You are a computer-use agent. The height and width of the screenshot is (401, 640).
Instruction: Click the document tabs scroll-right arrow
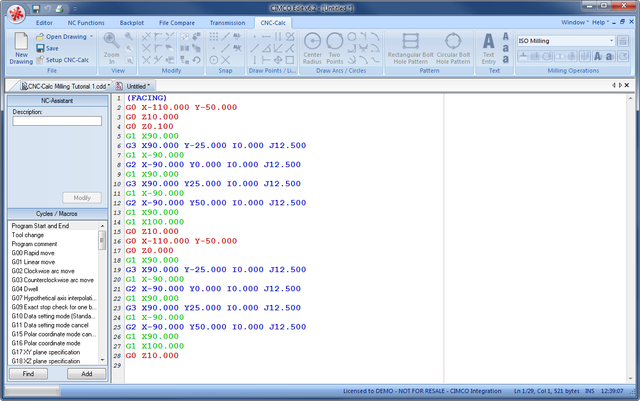(x=620, y=85)
